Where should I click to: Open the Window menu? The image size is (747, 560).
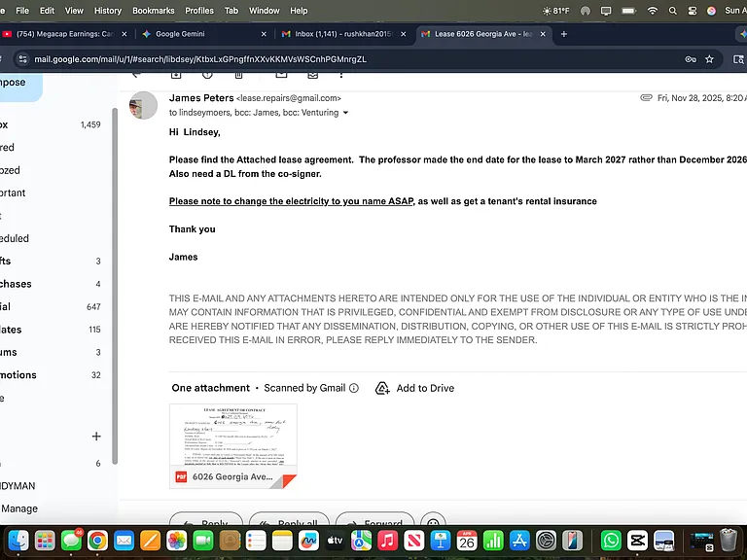[264, 11]
